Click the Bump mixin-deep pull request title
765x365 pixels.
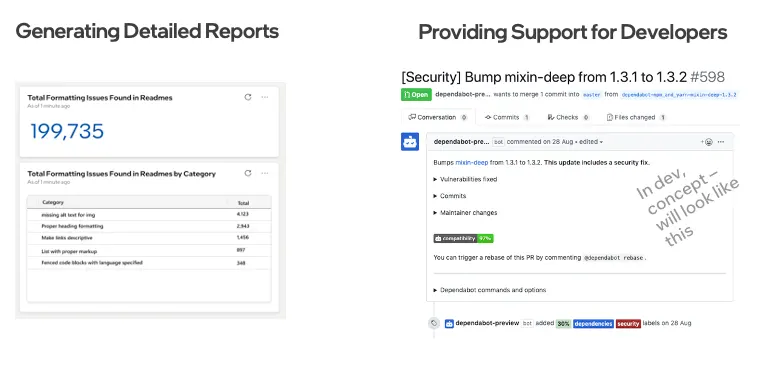544,77
